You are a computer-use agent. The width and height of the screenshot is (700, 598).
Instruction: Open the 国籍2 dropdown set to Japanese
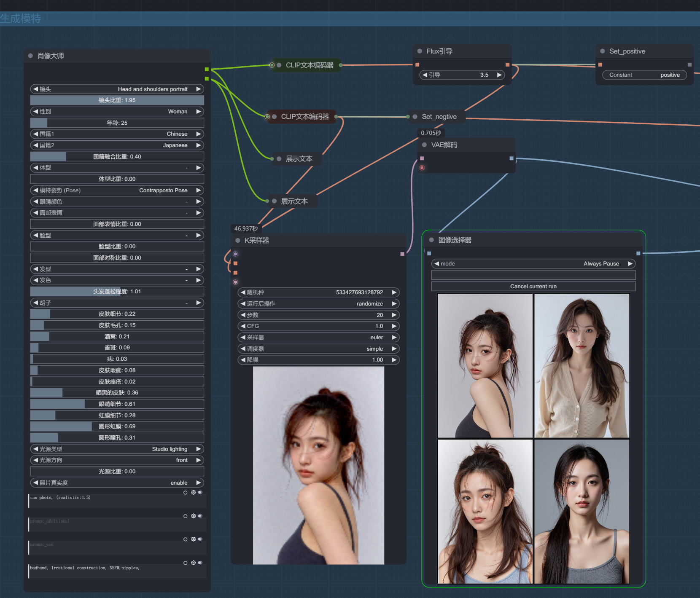point(117,145)
